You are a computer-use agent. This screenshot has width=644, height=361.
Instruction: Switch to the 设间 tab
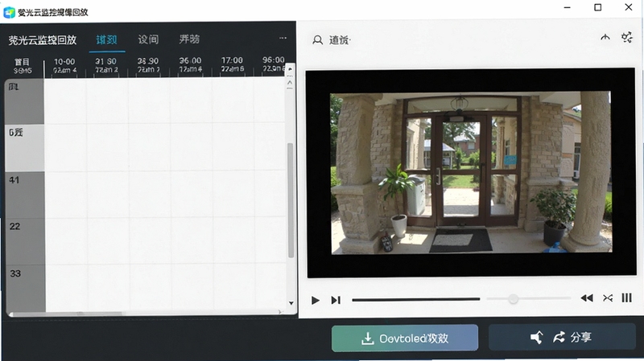148,39
